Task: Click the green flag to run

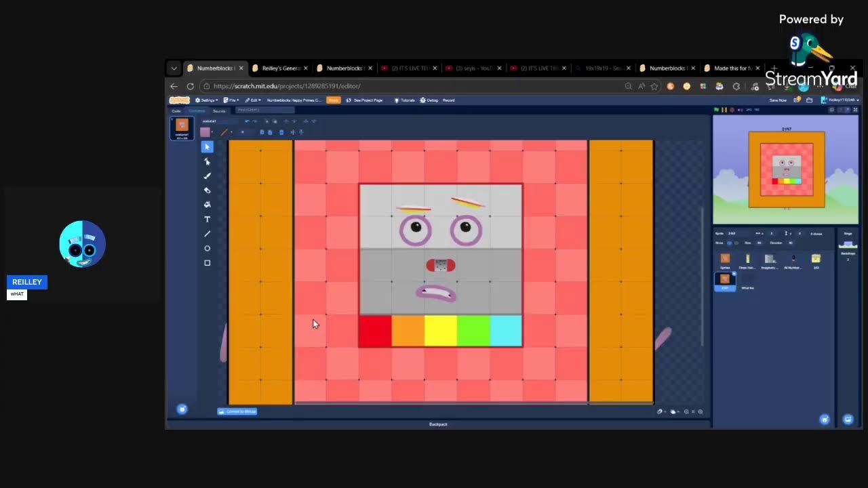Action: click(x=717, y=110)
